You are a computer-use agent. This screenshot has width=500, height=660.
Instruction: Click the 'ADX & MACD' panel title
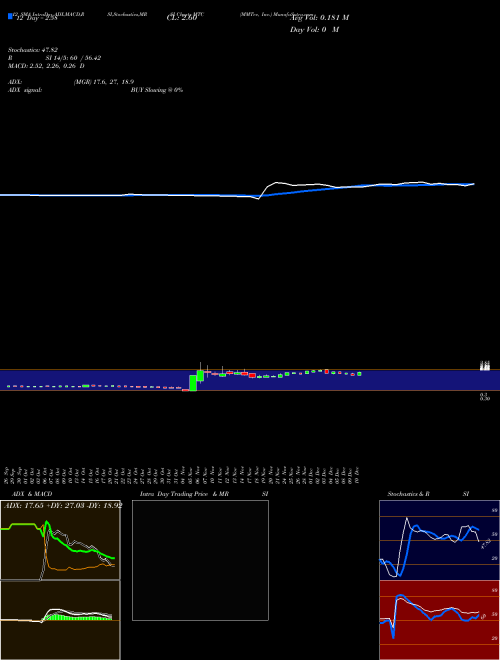(x=32, y=494)
